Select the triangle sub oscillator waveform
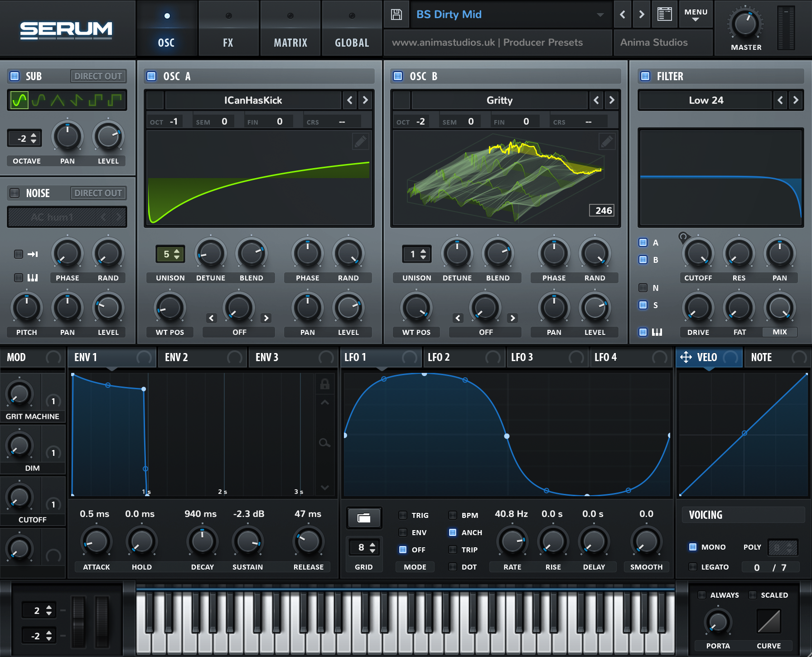 pyautogui.click(x=58, y=100)
